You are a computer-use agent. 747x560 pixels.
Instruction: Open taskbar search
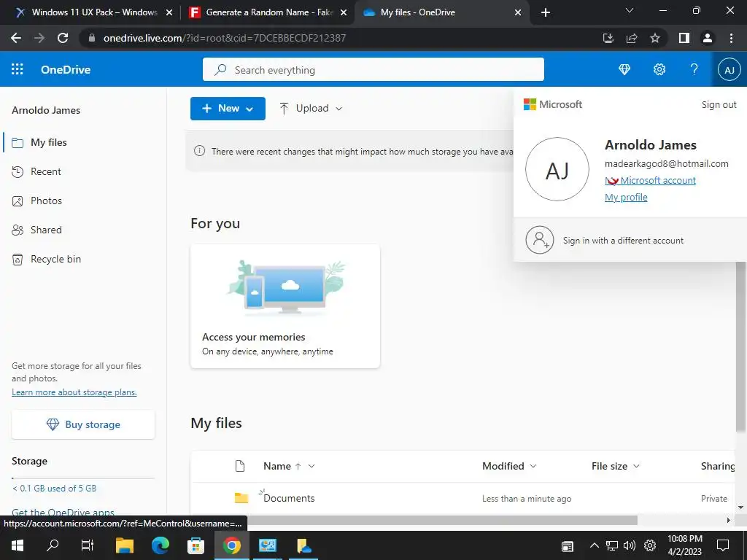click(x=53, y=545)
